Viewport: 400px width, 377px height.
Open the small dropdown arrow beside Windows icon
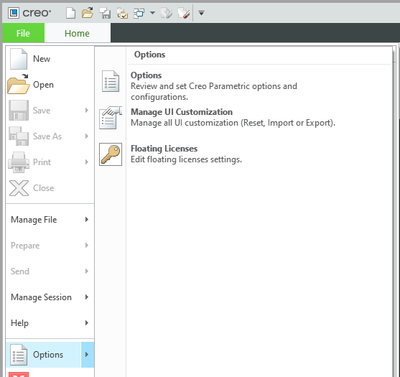(x=152, y=13)
